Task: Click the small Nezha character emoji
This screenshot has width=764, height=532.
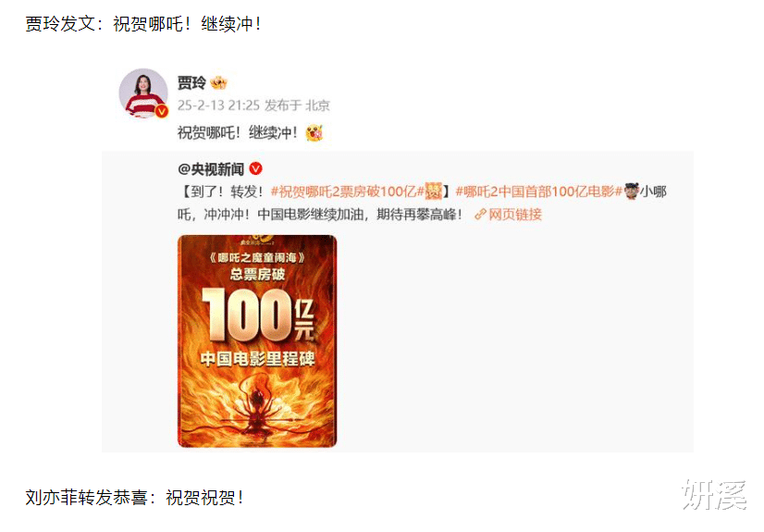Action: (x=632, y=191)
